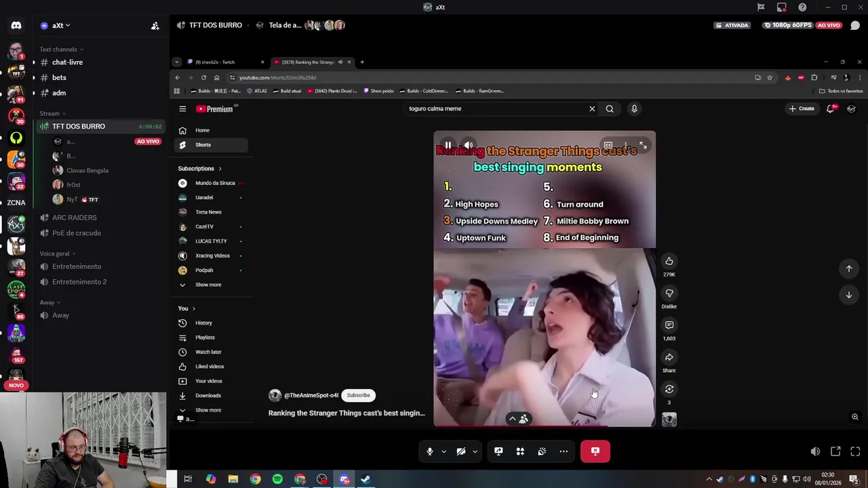
Task: Open Shorts in YouTube sidebar
Action: pyautogui.click(x=212, y=145)
